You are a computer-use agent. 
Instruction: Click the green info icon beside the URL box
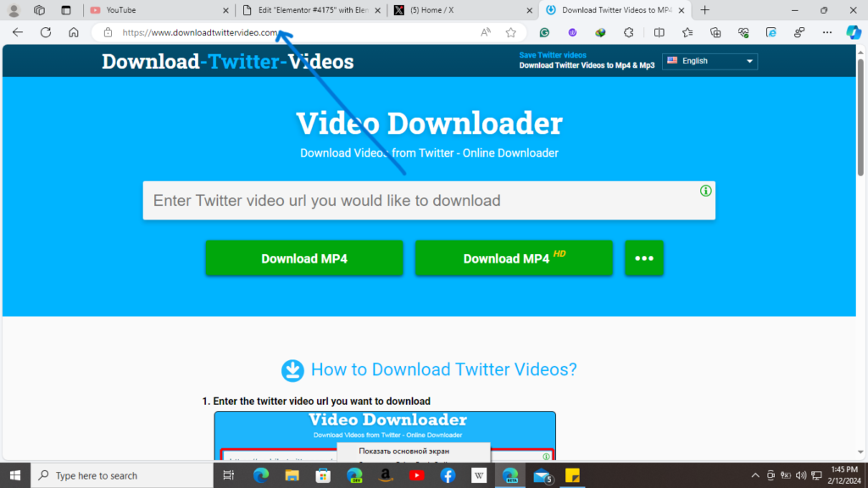(x=704, y=191)
